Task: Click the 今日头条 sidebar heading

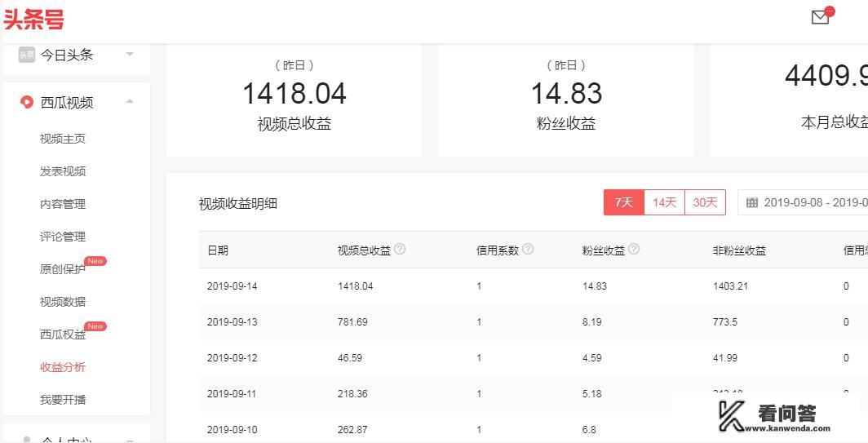Action: click(x=66, y=55)
